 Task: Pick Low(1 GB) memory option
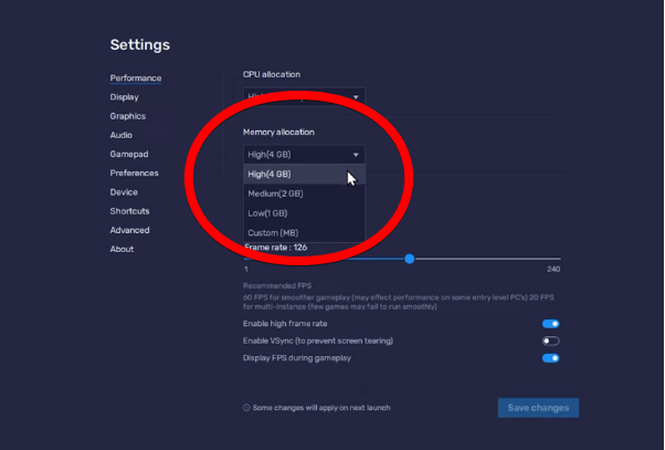(304, 213)
